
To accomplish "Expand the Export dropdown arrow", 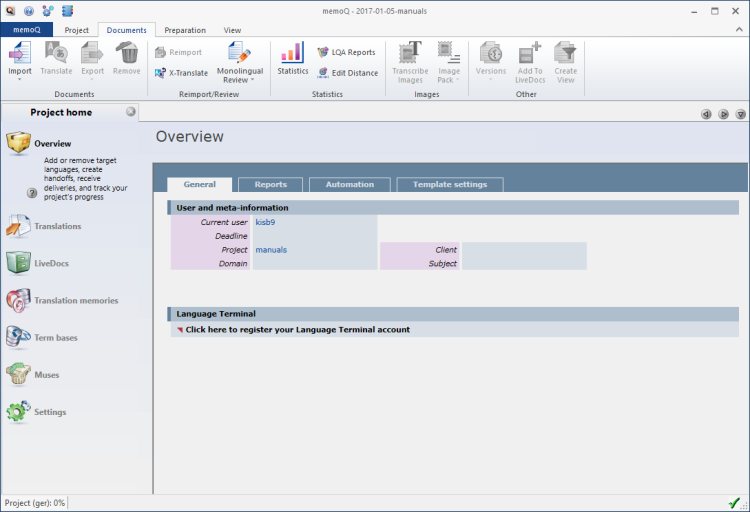I will 92,79.
